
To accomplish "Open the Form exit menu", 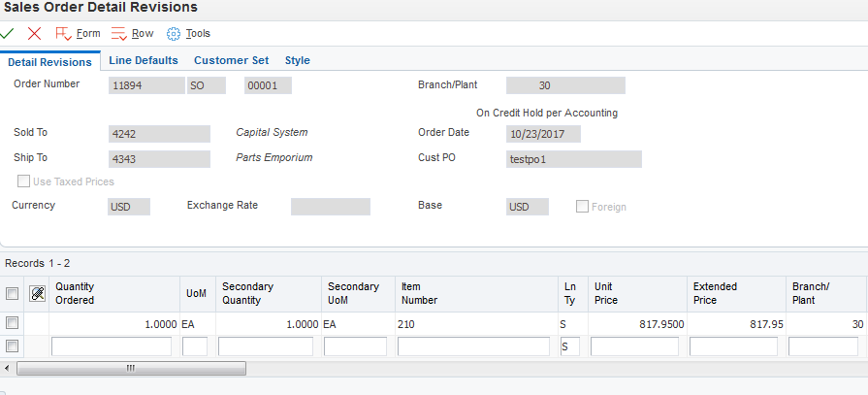I will tap(78, 34).
